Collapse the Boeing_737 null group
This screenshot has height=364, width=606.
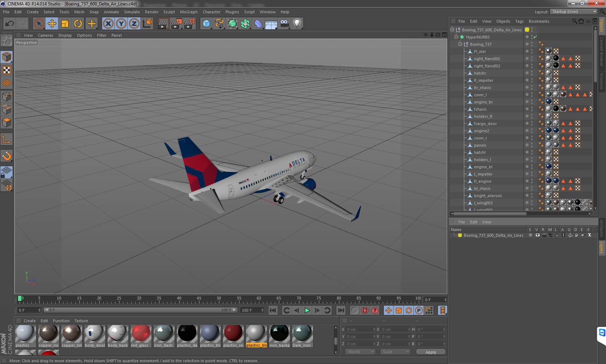[x=460, y=44]
